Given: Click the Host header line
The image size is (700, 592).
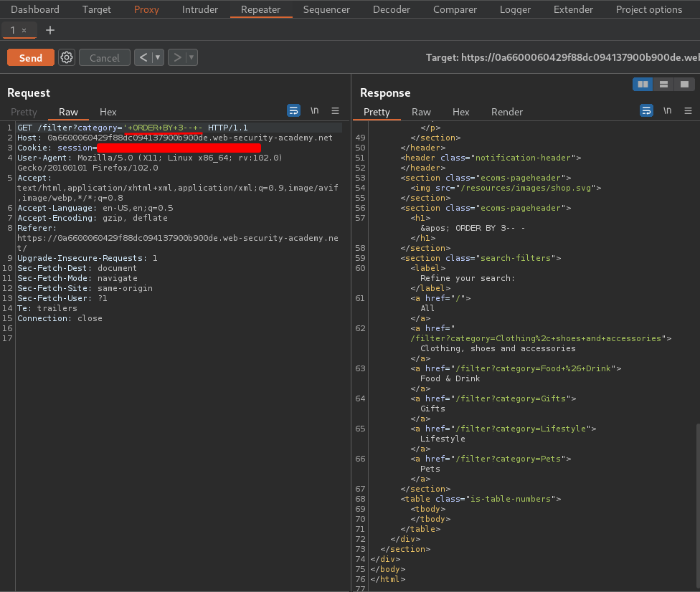Looking at the screenshot, I should 175,138.
